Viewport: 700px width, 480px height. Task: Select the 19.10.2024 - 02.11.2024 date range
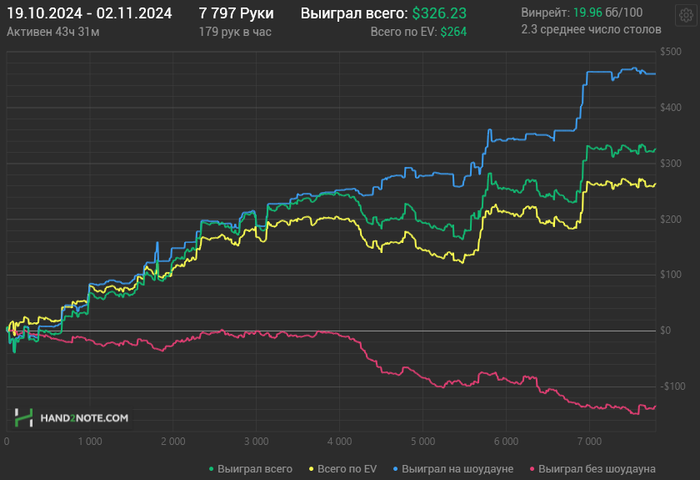[89, 13]
